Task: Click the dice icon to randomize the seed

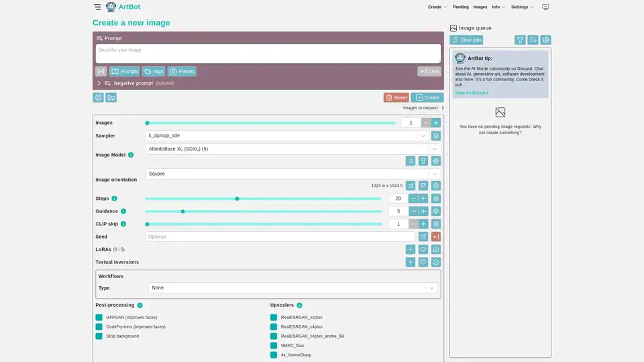Action: 423,237
